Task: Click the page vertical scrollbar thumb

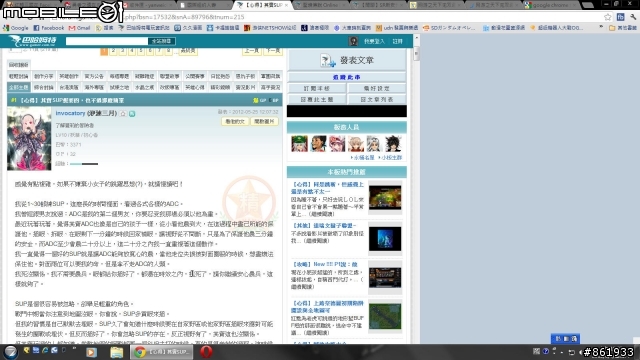Action: click(416, 53)
